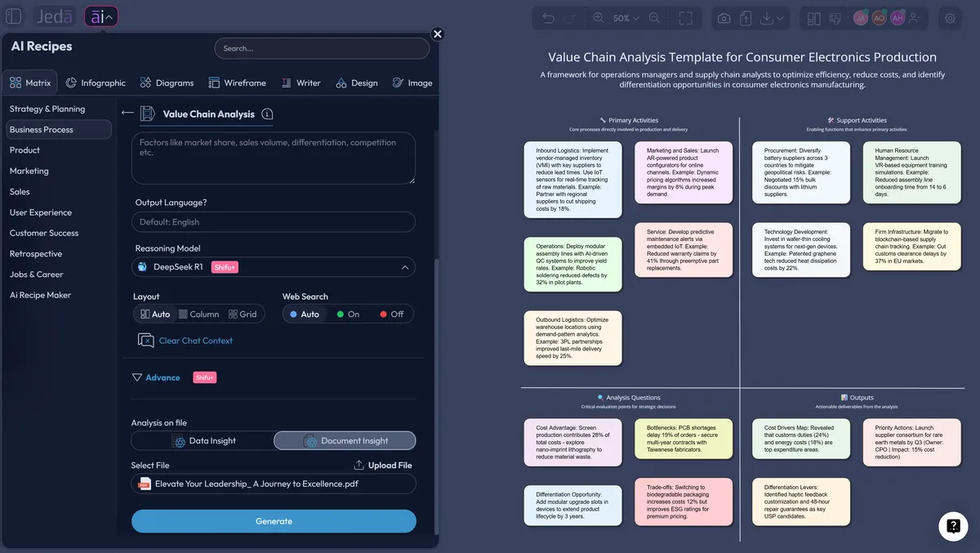Click the info icon beside Value Chain Analysis
The image size is (980, 553).
[x=268, y=114]
